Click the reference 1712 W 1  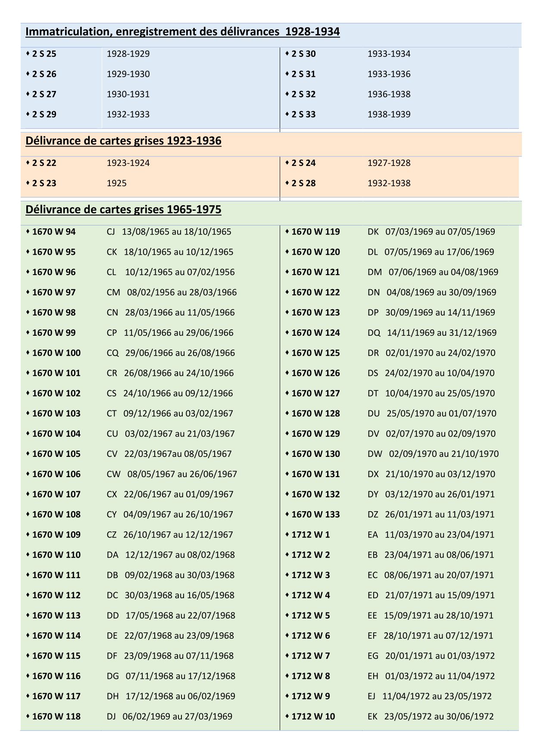pos(310,534)
